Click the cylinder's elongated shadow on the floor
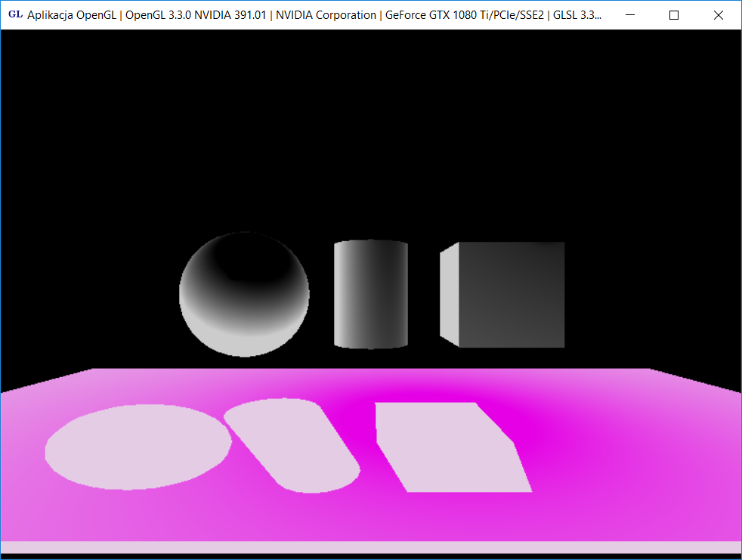742x560 pixels. [x=293, y=444]
